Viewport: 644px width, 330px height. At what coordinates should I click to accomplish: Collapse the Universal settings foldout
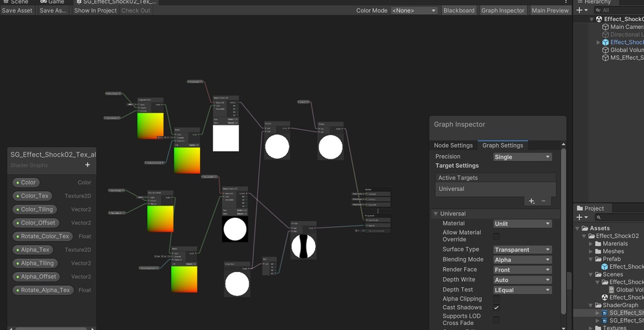[x=435, y=214]
